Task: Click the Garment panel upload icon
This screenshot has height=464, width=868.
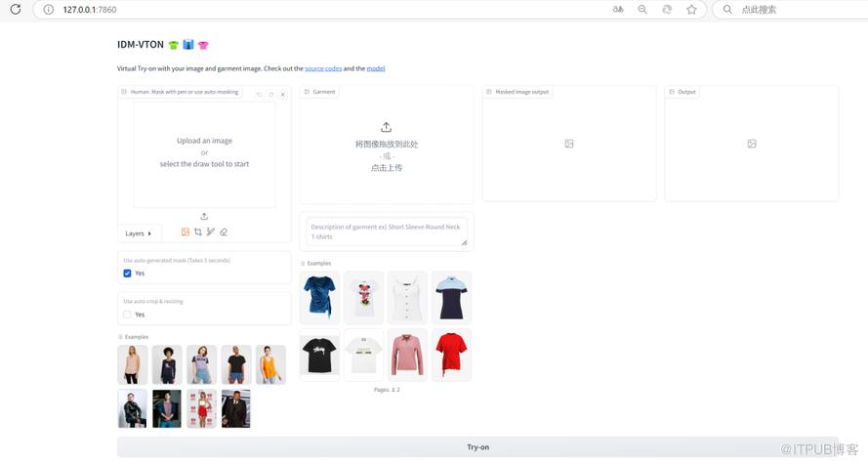Action: tap(386, 127)
